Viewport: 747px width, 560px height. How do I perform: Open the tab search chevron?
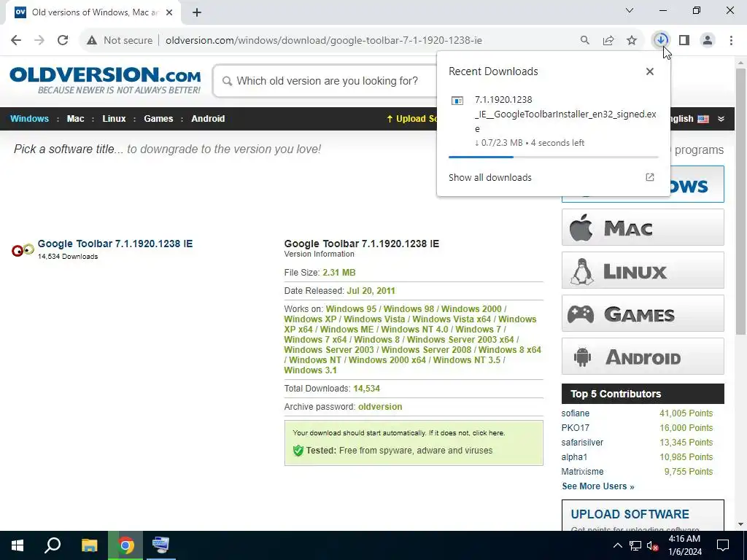coord(630,10)
